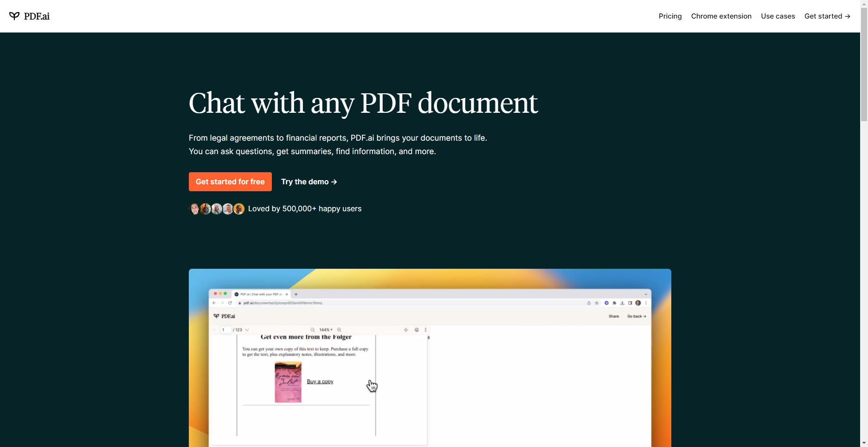
Task: Click the orange Get started for free button
Action: [230, 182]
